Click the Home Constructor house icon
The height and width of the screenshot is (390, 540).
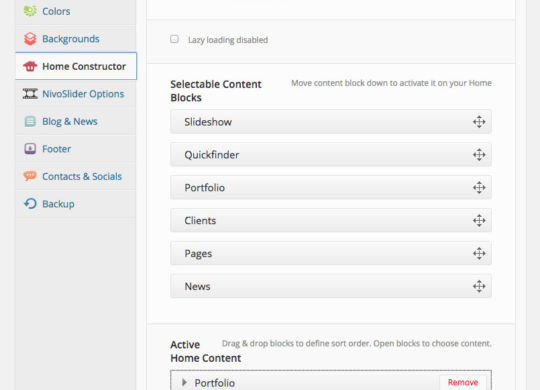point(30,66)
